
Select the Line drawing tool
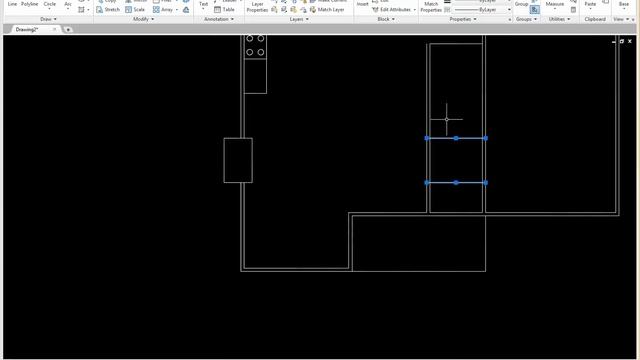(12, 4)
